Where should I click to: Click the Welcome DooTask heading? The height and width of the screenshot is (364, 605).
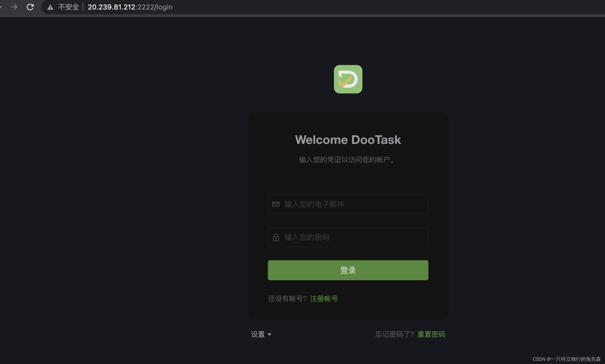348,140
